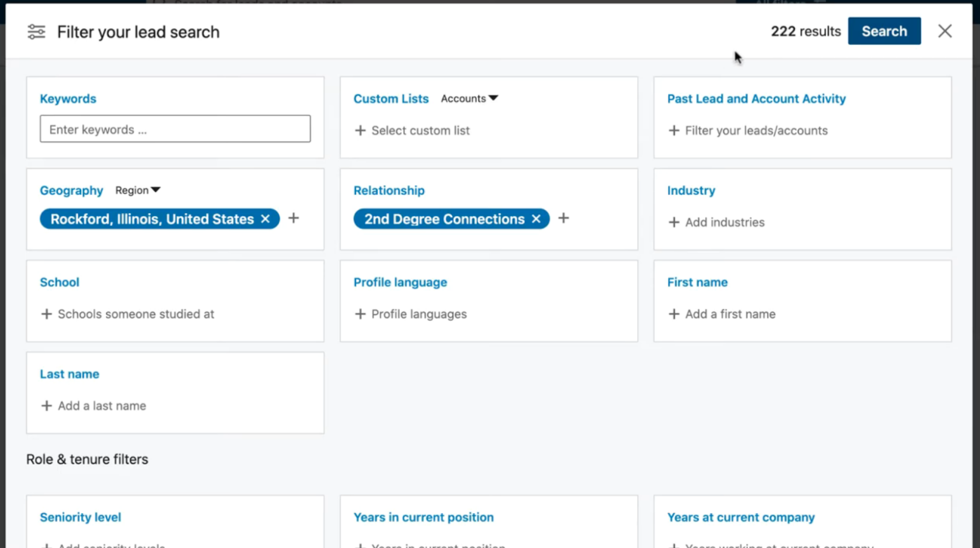
Task: Click plus icon beside Filter your leads/accounts
Action: 674,130
